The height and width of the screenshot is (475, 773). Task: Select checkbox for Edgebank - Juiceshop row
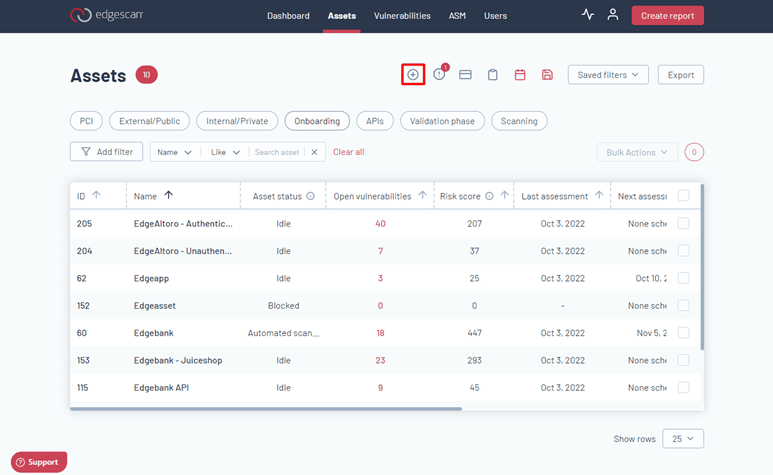[683, 360]
